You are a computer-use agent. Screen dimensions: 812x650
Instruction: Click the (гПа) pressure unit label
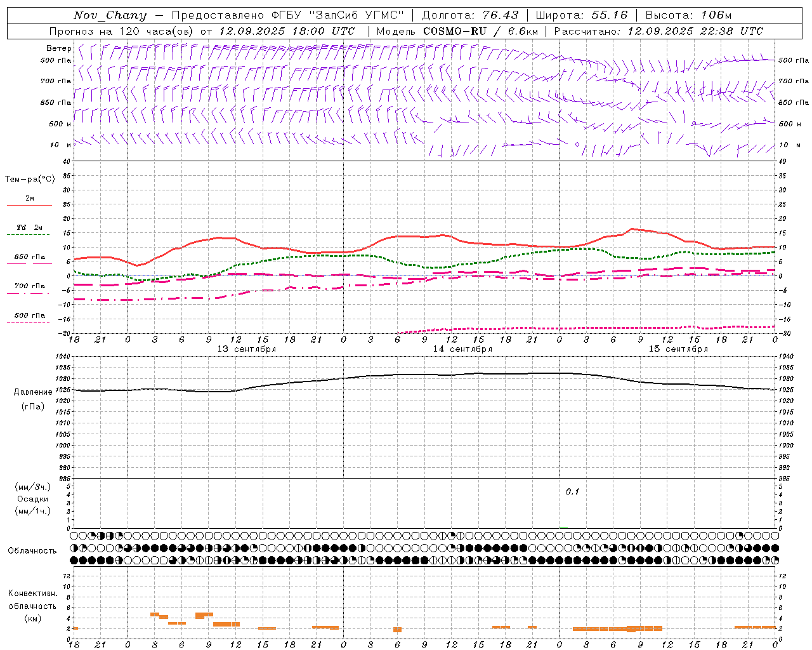click(x=33, y=407)
